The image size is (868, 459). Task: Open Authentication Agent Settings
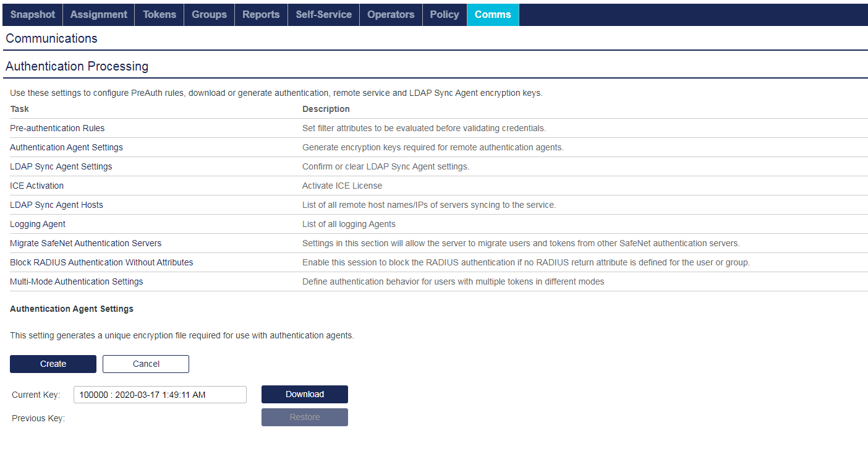pos(66,147)
